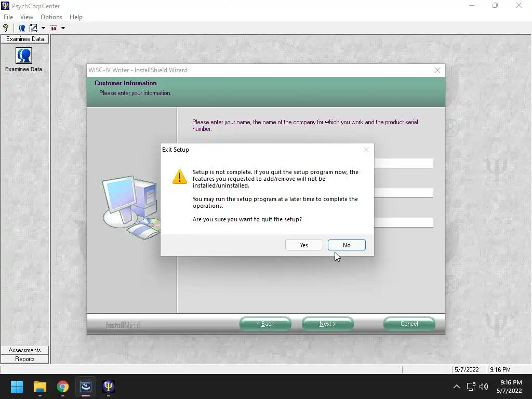Click the 9:16 PM status bar time
This screenshot has height=399, width=532.
(500, 369)
